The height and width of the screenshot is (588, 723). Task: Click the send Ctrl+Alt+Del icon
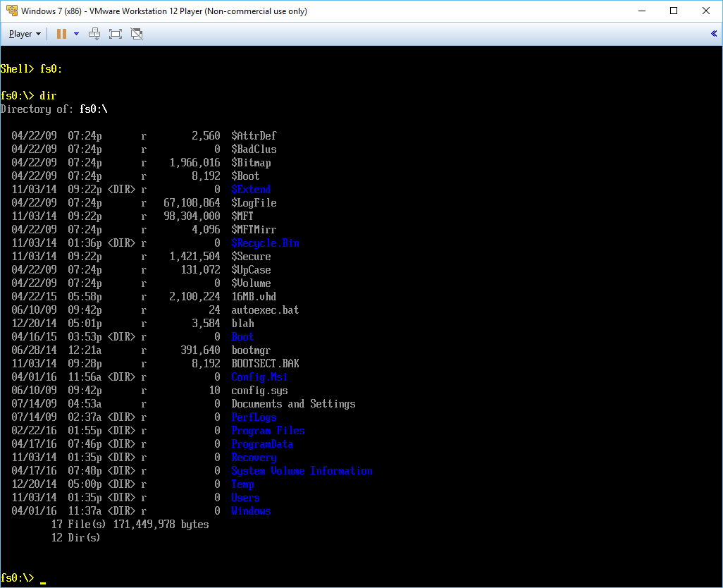(x=94, y=34)
